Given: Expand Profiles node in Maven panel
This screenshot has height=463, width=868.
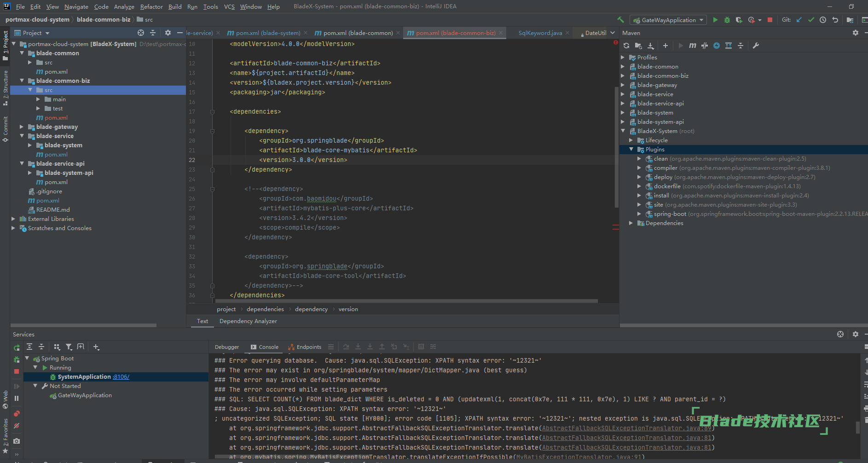Looking at the screenshot, I should pos(623,57).
